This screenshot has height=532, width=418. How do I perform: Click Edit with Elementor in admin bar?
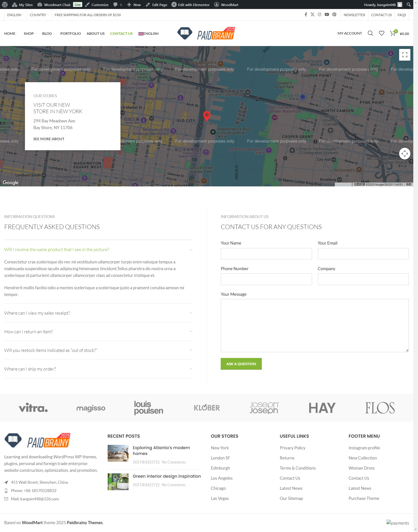(191, 5)
